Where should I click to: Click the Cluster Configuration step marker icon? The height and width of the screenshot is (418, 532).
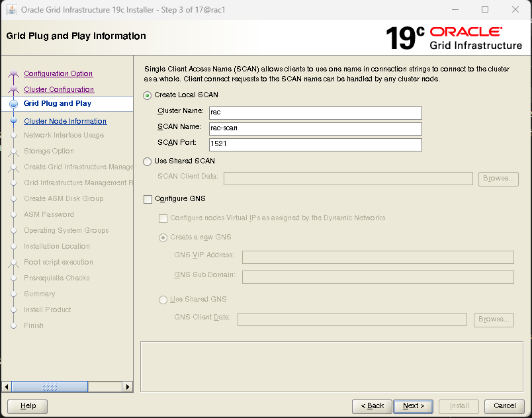(14, 89)
